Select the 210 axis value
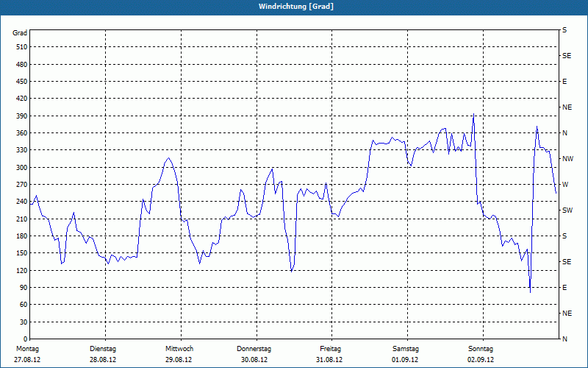This screenshot has height=368, width=588. pos(22,219)
